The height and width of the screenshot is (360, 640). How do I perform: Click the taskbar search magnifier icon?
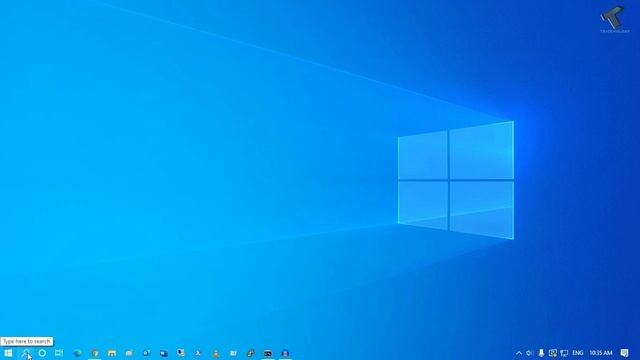[x=26, y=353]
